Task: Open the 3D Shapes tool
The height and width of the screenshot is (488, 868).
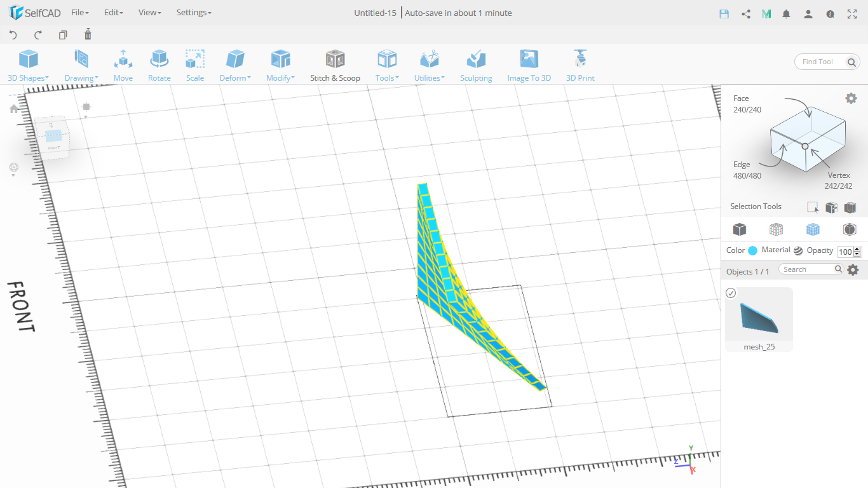Action: click(28, 66)
